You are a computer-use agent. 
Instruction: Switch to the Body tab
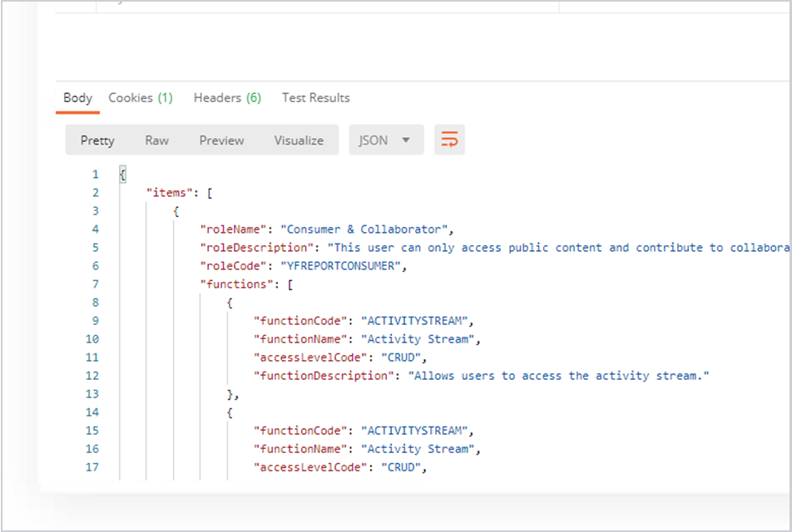77,98
